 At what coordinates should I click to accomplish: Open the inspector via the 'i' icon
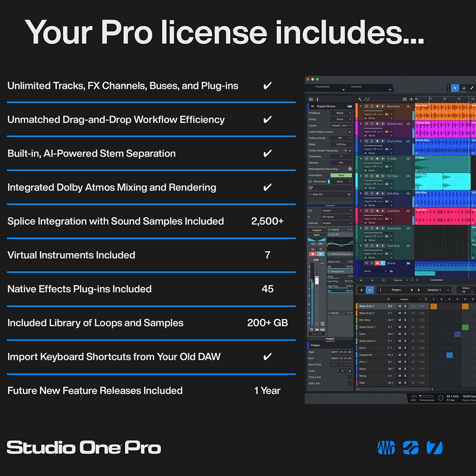point(317,99)
